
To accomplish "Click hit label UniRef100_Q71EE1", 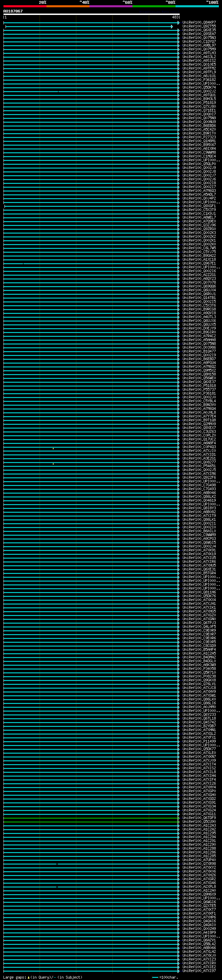I will tap(199, 110).
